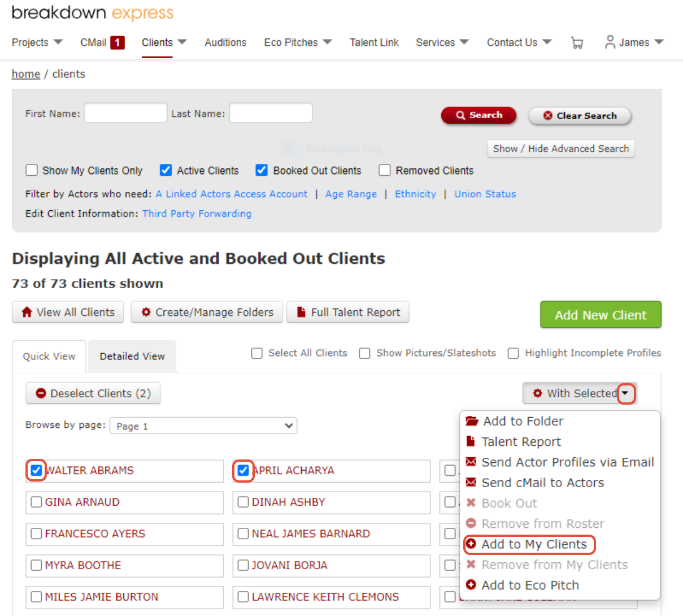Select the Quick View tab
The width and height of the screenshot is (683, 616).
49,356
